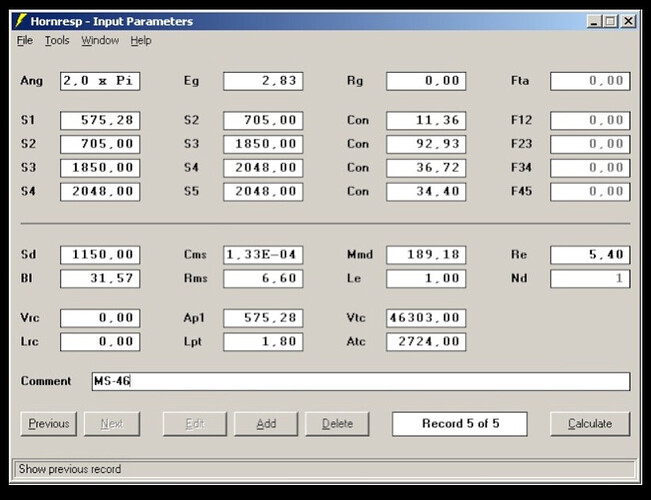Click the Cms field showing 1,33E-04

pyautogui.click(x=263, y=255)
